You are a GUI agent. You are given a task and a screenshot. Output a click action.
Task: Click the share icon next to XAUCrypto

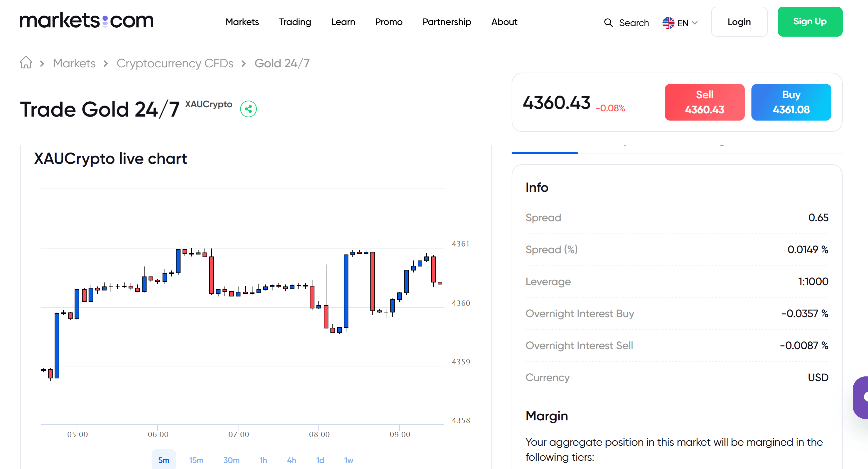[x=248, y=109]
